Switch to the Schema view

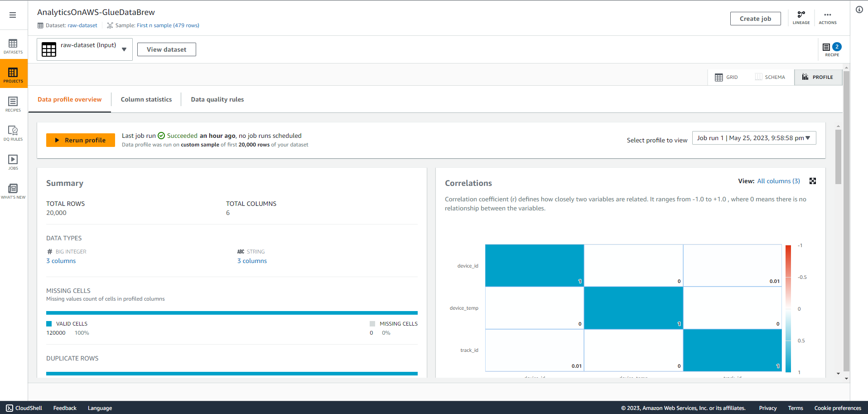(x=770, y=77)
